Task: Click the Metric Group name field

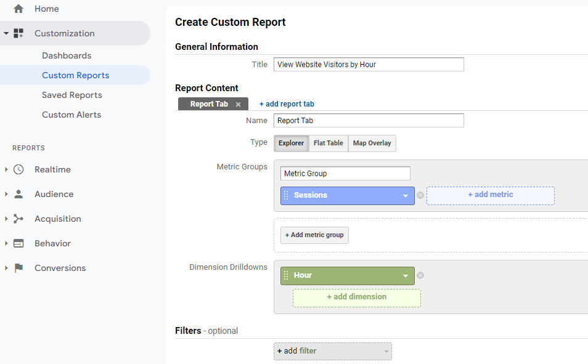Action: coord(345,174)
